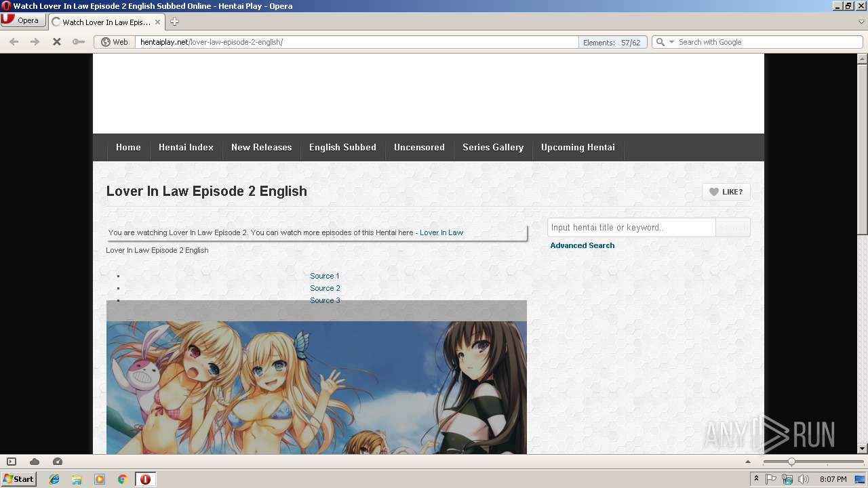Go back with the back arrow
Viewport: 868px width, 488px height.
click(x=14, y=42)
